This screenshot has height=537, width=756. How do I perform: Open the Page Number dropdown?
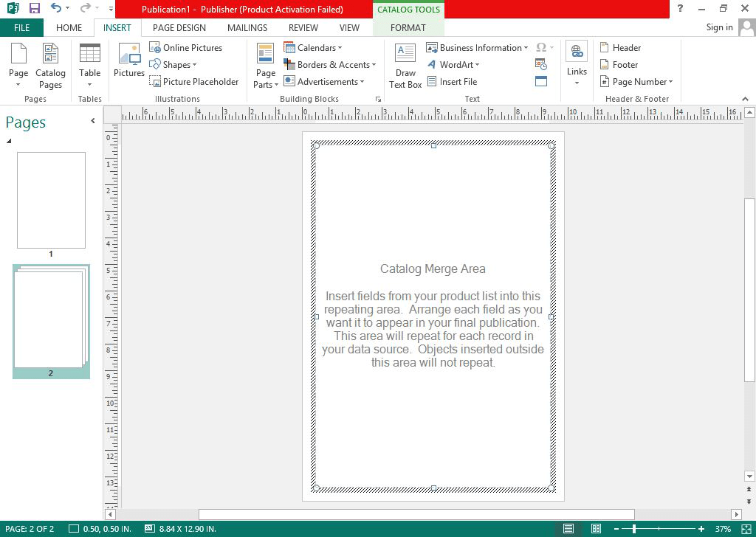click(x=636, y=81)
